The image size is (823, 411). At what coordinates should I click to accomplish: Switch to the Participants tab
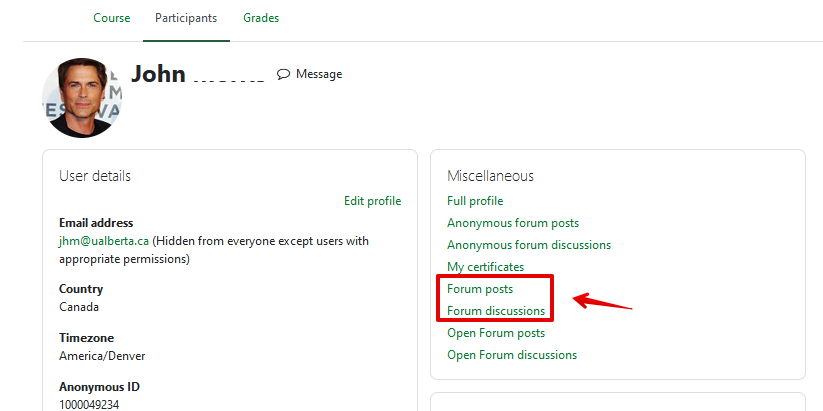(186, 18)
